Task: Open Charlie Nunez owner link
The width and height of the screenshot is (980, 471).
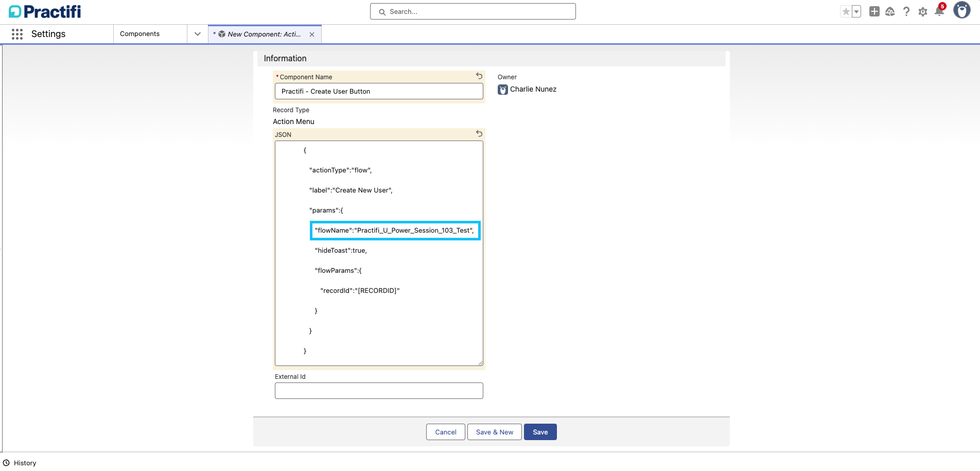Action: (533, 89)
